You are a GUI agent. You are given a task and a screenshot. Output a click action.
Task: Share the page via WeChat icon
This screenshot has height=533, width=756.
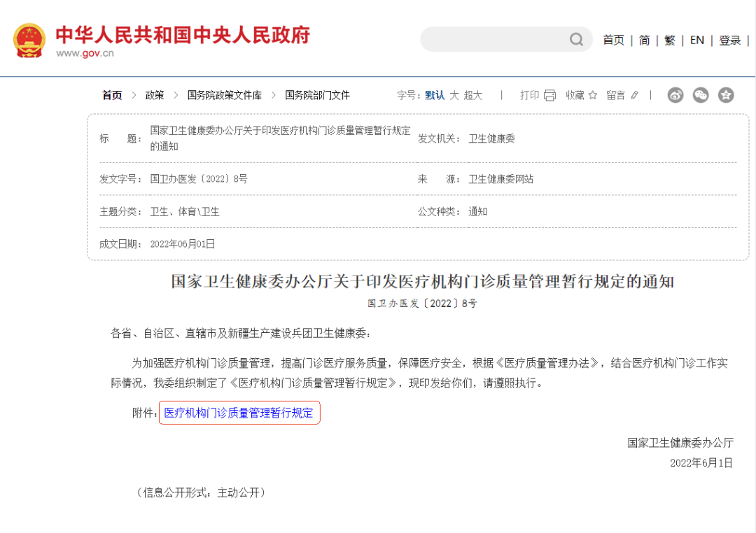(701, 95)
